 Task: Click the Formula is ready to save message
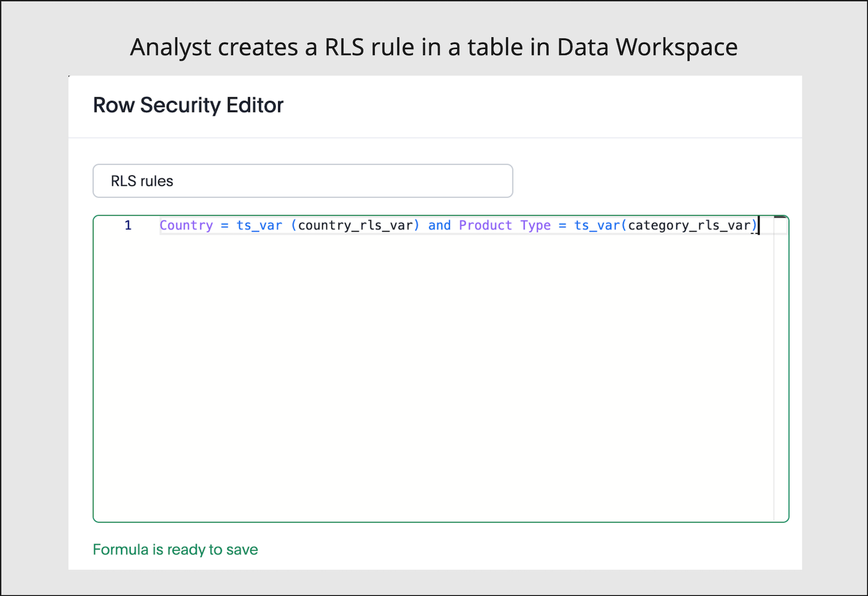point(175,550)
